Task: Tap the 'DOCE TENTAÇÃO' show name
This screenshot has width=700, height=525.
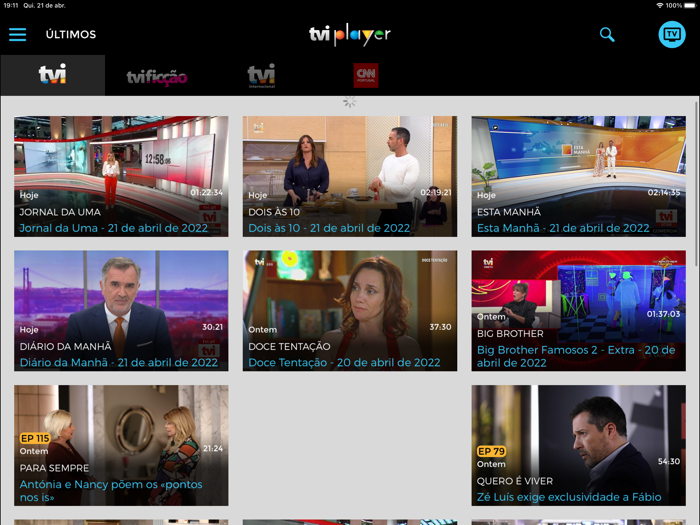Action: tap(289, 346)
